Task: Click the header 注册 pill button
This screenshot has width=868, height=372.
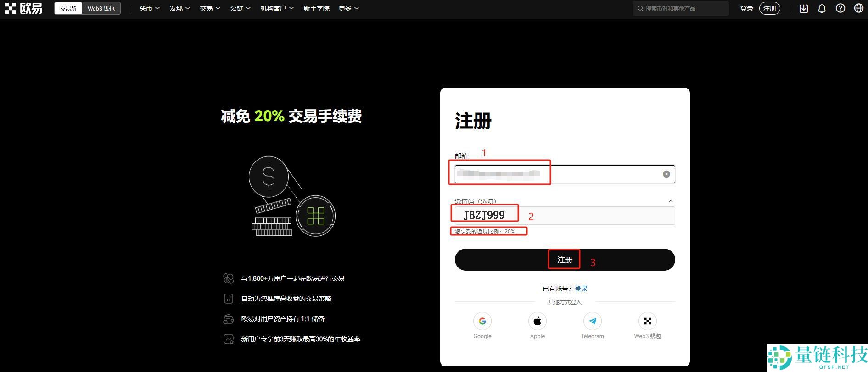Action: click(x=770, y=8)
